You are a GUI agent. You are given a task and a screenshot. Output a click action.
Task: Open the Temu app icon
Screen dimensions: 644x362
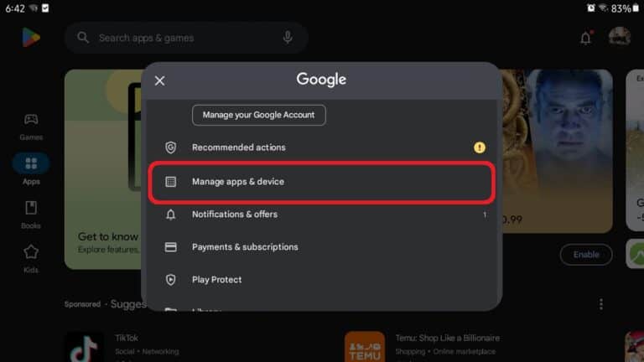point(364,347)
